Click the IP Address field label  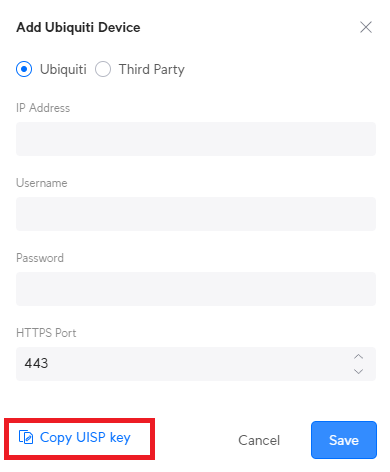click(x=43, y=108)
